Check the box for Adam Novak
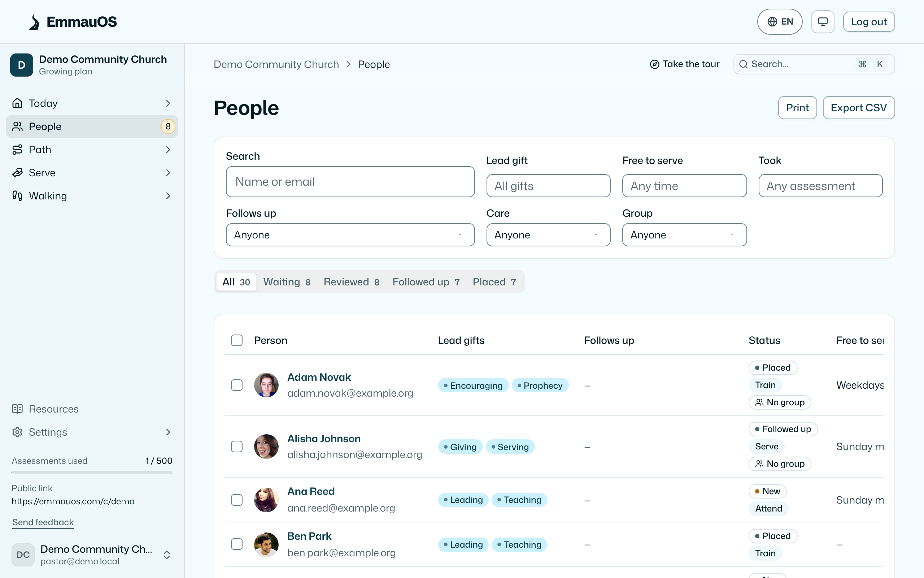924x578 pixels. click(x=237, y=385)
